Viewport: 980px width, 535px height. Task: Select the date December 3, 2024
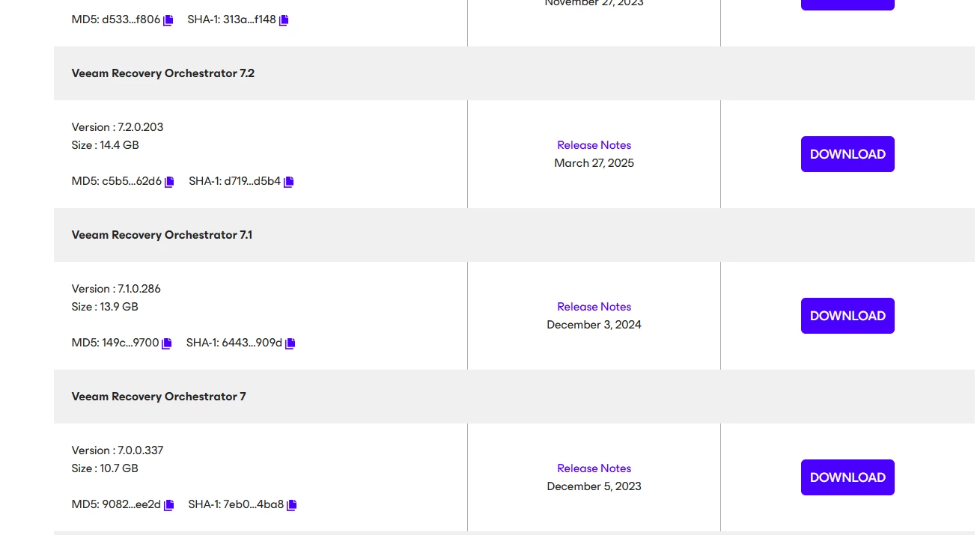594,325
